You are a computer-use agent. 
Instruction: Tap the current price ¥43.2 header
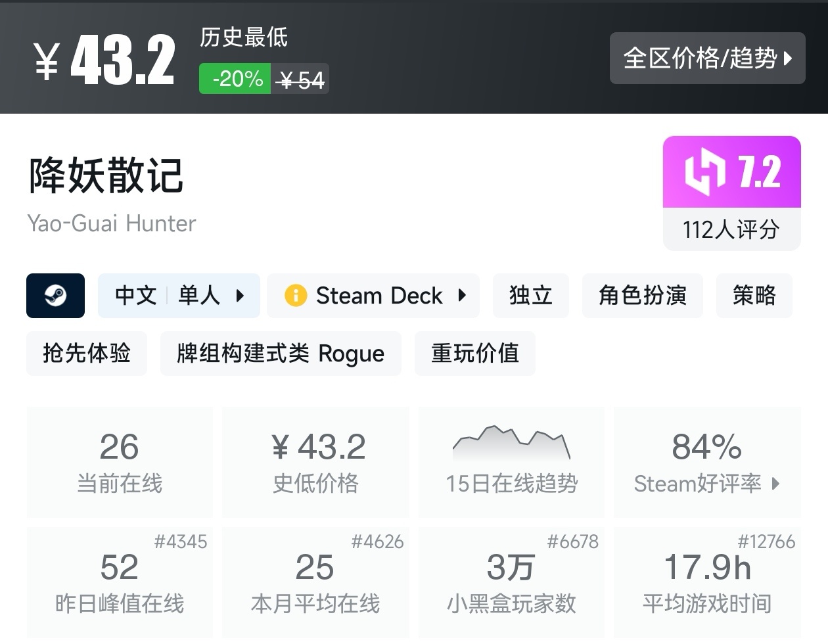(104, 60)
